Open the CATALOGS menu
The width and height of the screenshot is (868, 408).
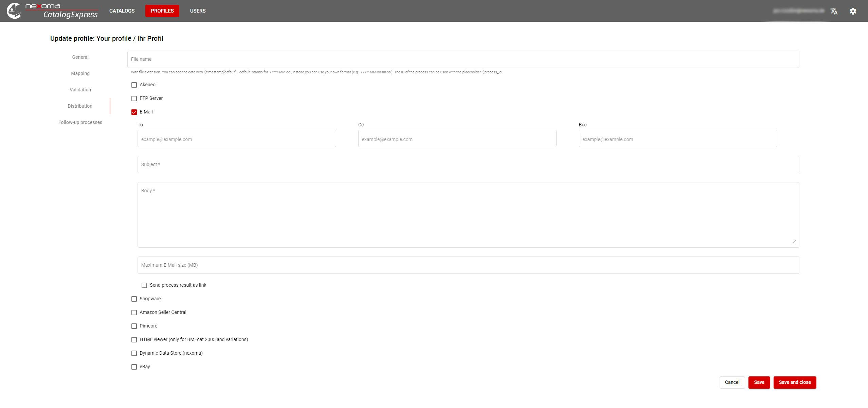coord(122,11)
